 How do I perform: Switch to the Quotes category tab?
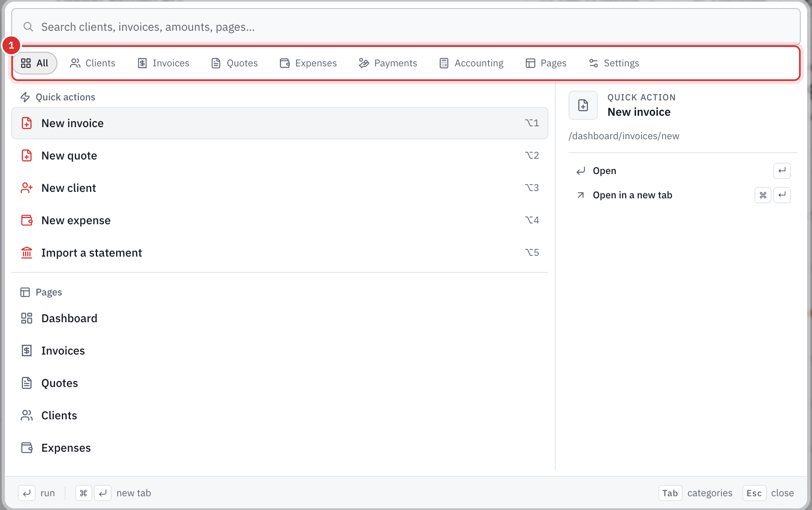(235, 63)
